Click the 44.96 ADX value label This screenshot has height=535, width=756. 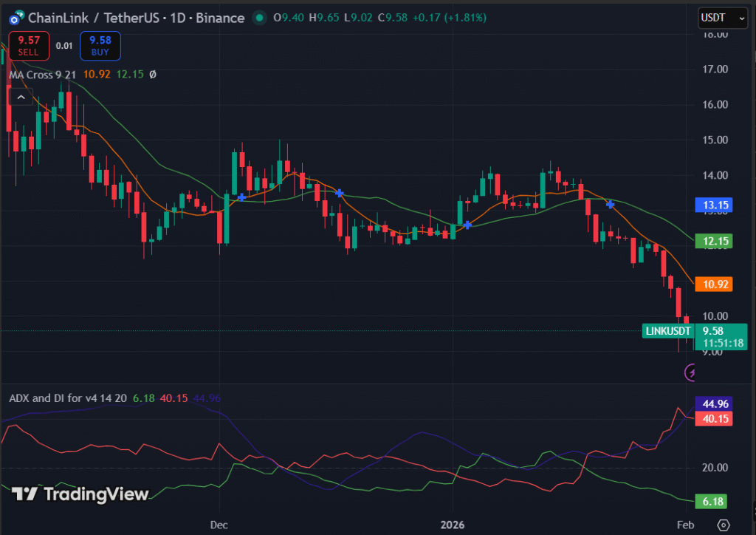714,403
